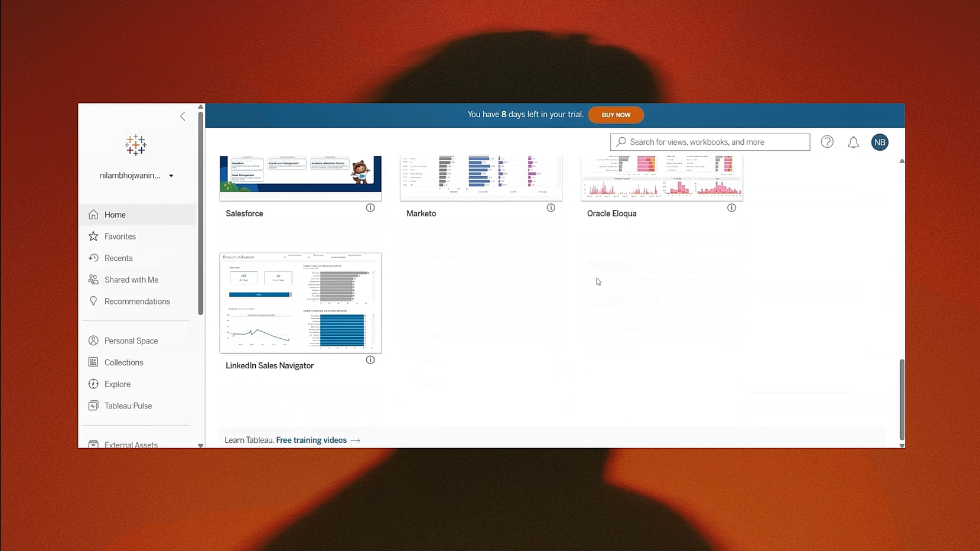Show info for Marketo card
Screen dimensions: 980x551
pos(551,208)
